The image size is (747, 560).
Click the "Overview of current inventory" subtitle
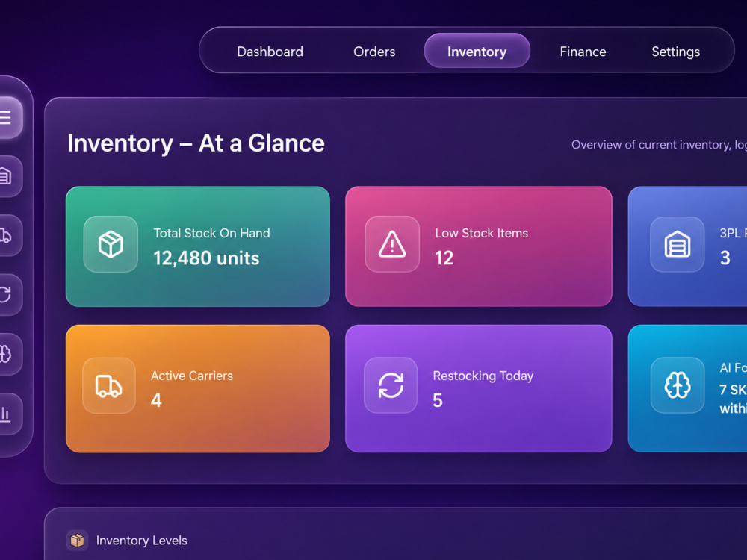tap(659, 145)
